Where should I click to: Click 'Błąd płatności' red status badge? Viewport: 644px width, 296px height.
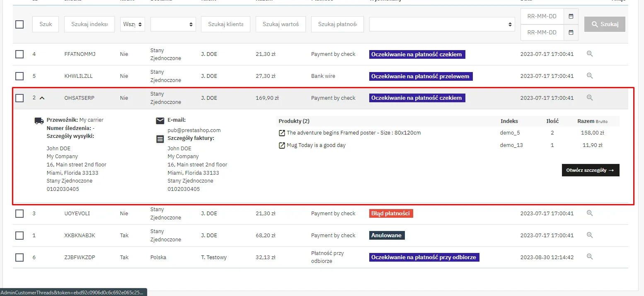(x=391, y=214)
